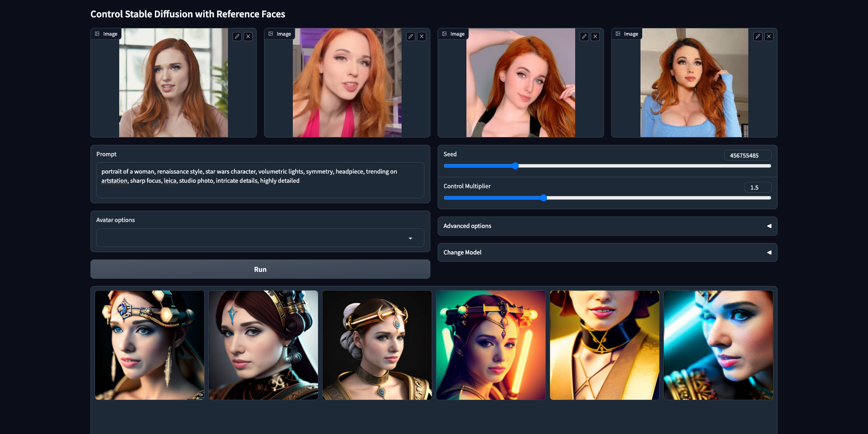868x434 pixels.
Task: Click the Image label icon on fourth upload box
Action: (618, 34)
